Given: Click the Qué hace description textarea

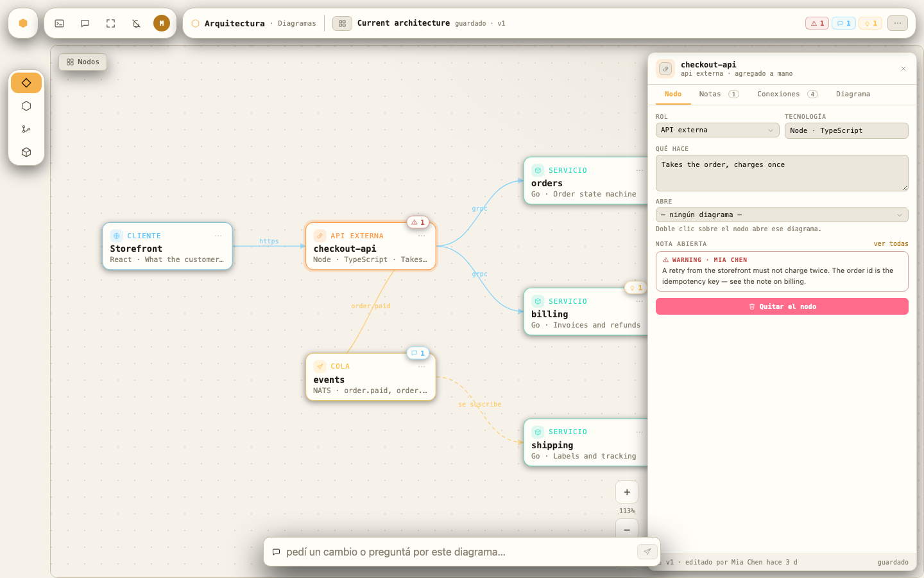Looking at the screenshot, I should pos(782,173).
